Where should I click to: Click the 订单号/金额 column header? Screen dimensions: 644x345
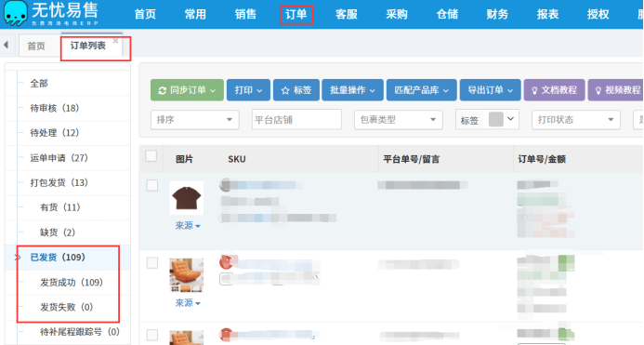click(x=542, y=159)
